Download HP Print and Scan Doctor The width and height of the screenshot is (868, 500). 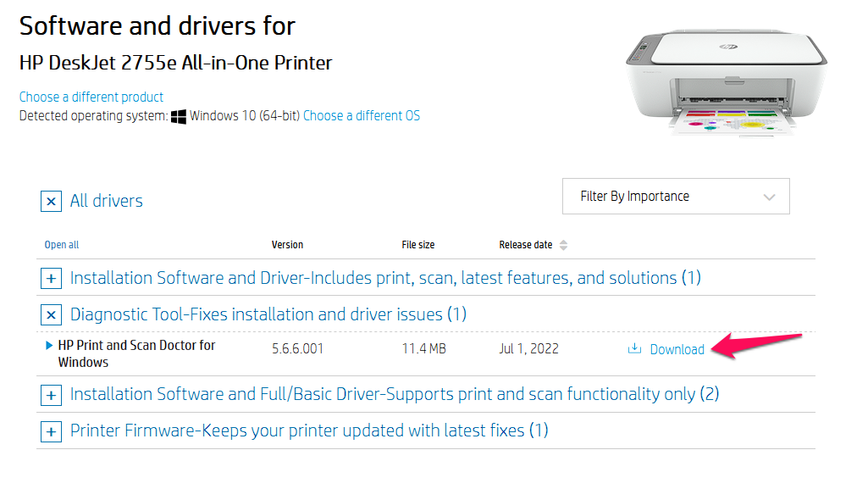click(677, 349)
